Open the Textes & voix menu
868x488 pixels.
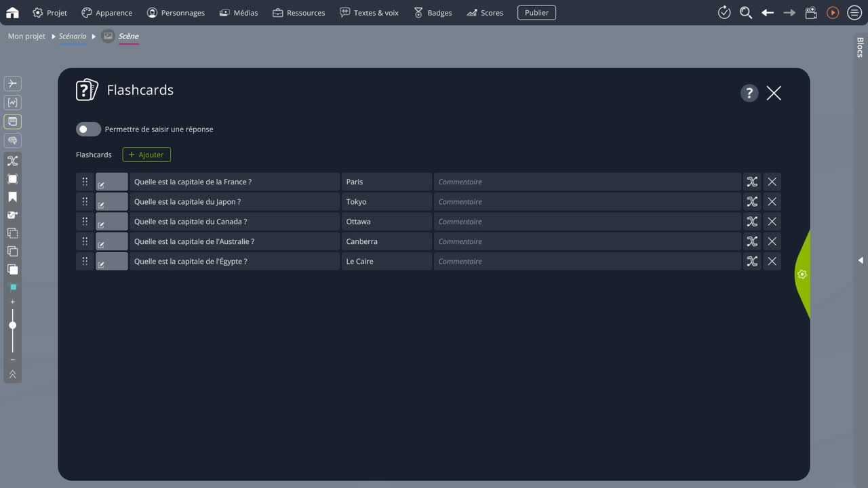369,12
